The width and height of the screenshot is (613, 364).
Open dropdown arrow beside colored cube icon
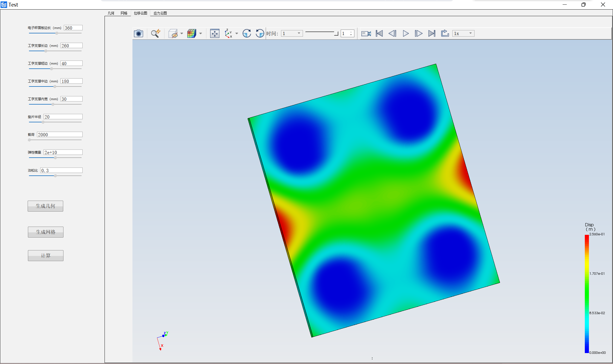tap(201, 33)
